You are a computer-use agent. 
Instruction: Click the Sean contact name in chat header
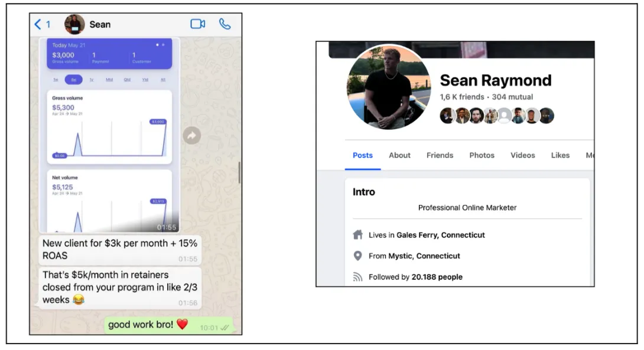tap(100, 25)
